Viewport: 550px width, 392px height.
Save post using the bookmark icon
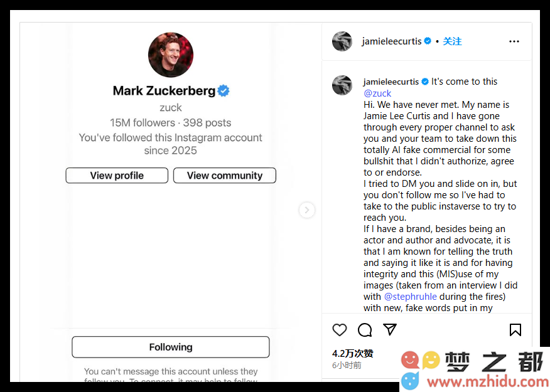(x=515, y=330)
